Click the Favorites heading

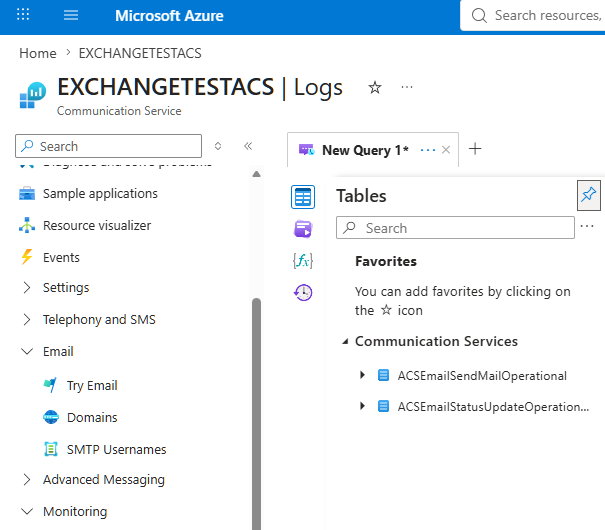[386, 262]
